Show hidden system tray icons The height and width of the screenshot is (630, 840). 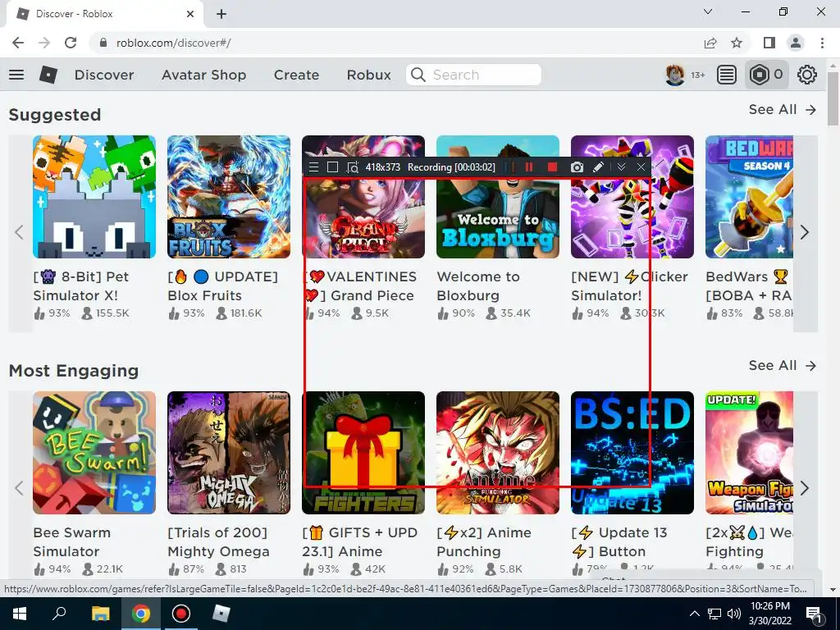coord(694,614)
